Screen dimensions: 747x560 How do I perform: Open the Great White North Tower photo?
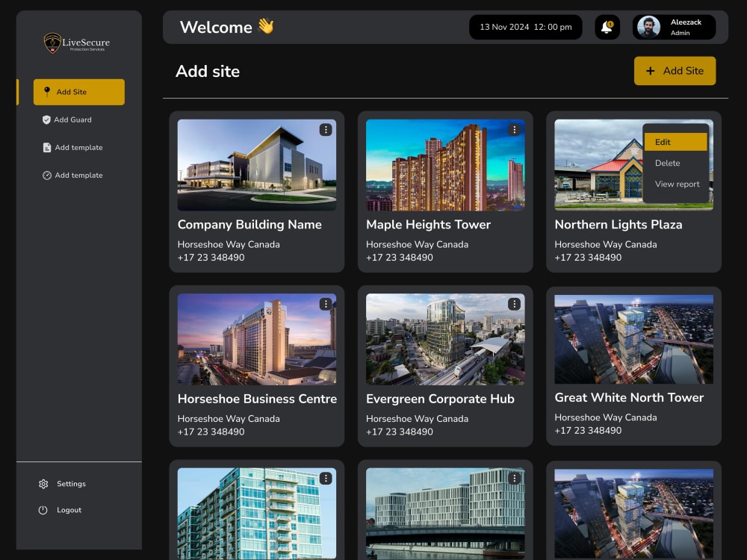(633, 339)
